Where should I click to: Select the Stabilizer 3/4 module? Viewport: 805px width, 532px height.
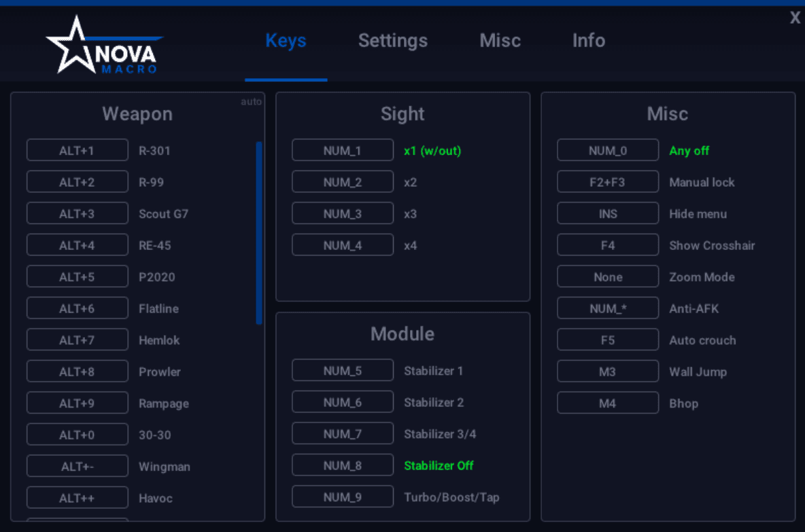pos(440,434)
